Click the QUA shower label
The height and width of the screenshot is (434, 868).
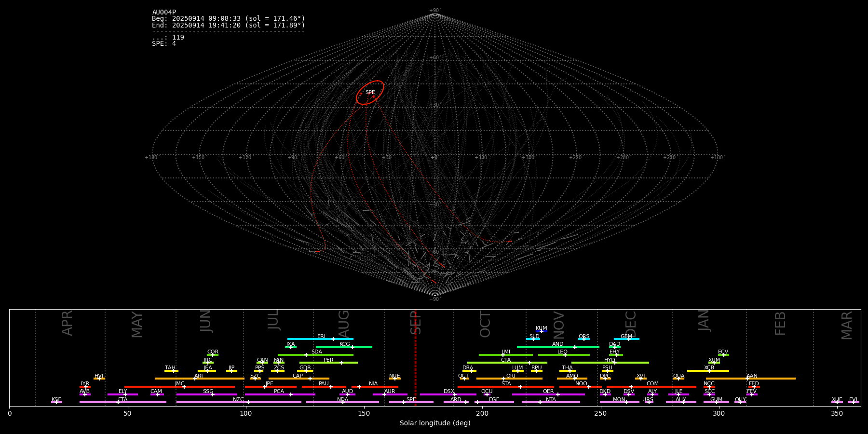pyautogui.click(x=678, y=376)
